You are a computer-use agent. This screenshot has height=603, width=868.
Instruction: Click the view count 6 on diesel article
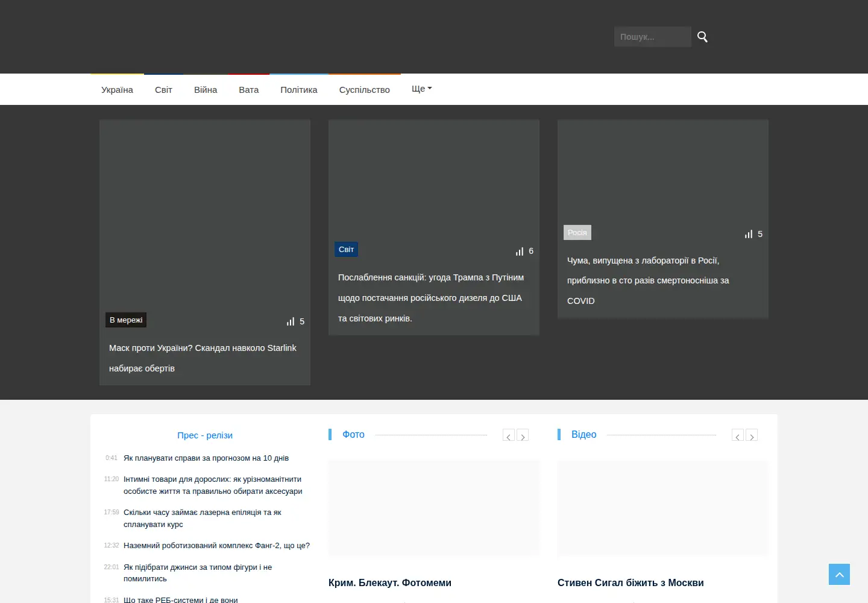tap(531, 251)
